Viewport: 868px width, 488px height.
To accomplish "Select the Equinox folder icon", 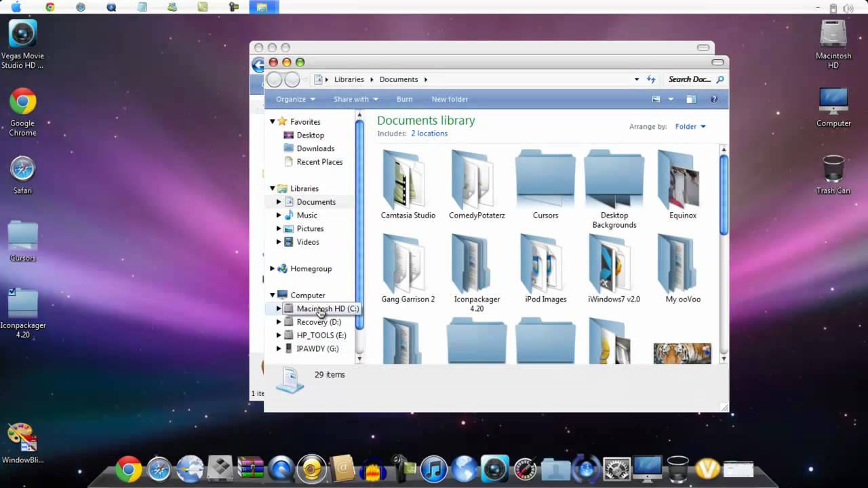I will 682,181.
